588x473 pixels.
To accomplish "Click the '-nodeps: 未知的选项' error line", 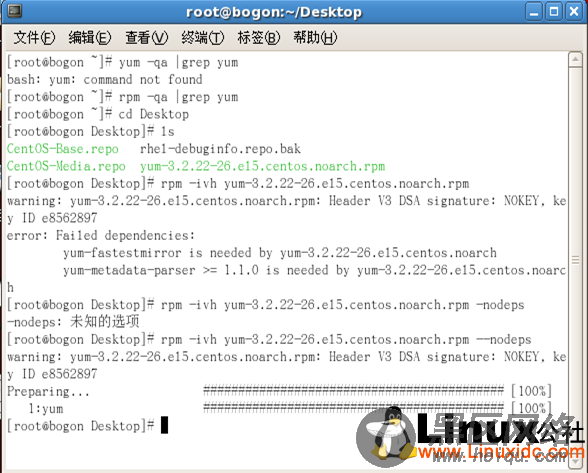I will point(73,322).
